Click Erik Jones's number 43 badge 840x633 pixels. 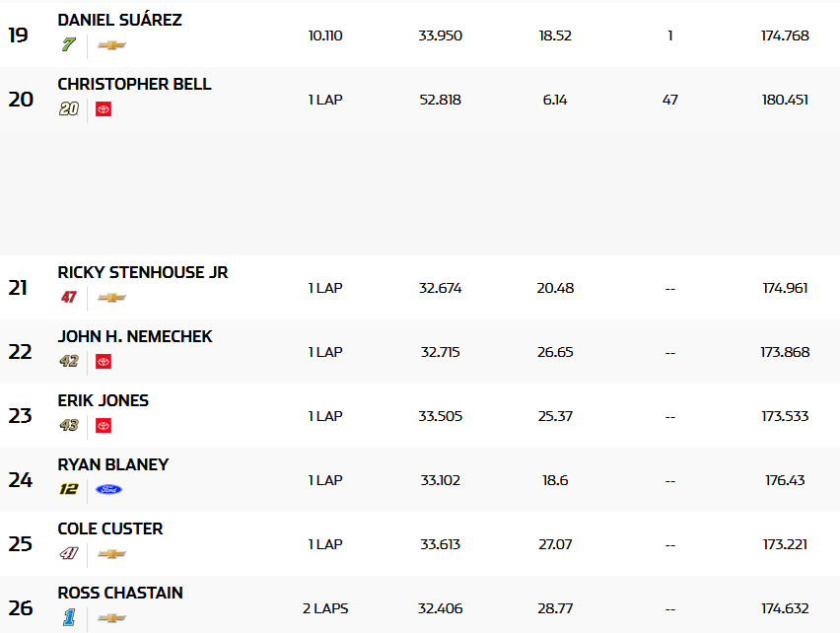coord(68,426)
